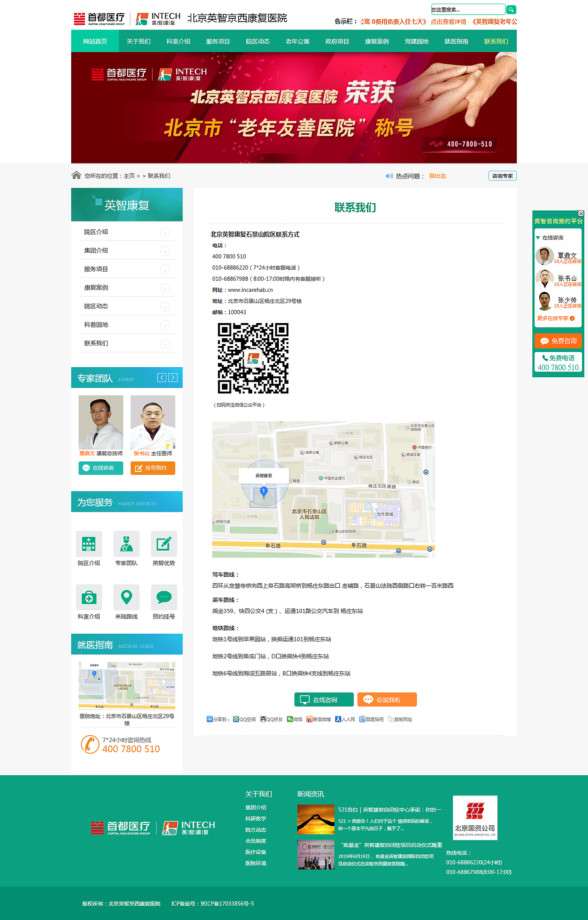Share to QQ空间

244,719
